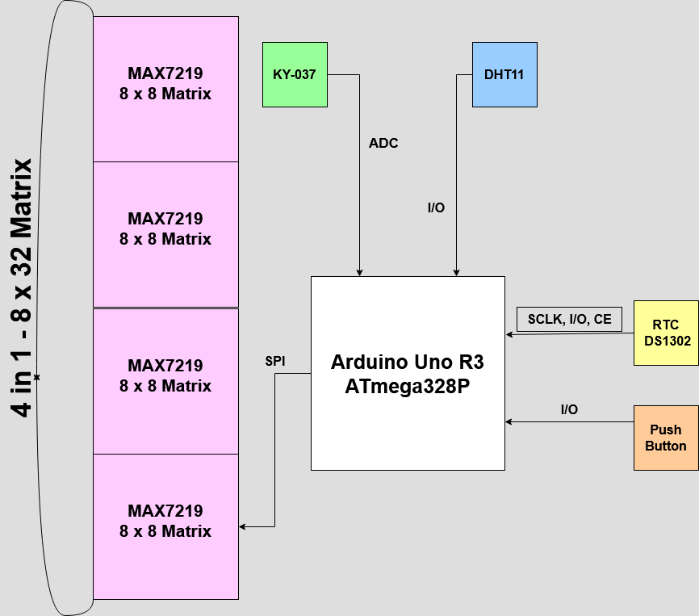Select the KY-037 sound sensor block

[x=295, y=74]
